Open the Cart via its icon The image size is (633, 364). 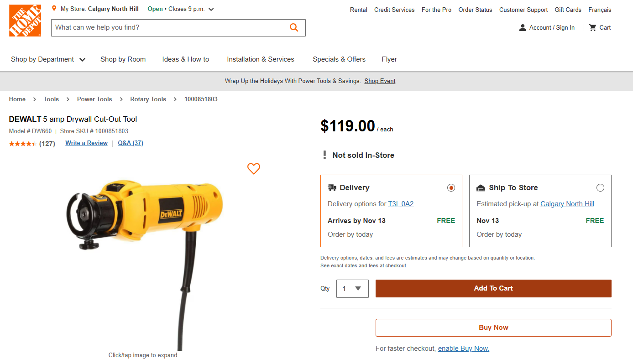coord(592,27)
